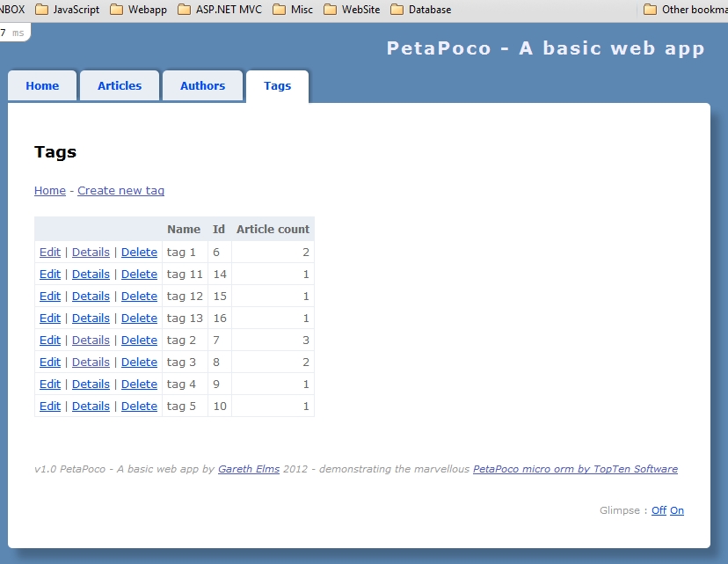
Task: Edit tag 2
Action: click(50, 341)
